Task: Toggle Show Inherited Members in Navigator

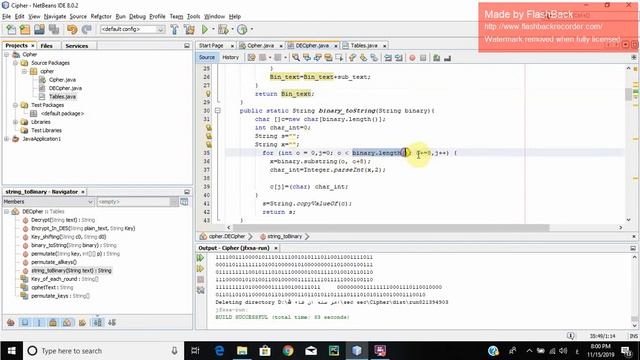Action: pyautogui.click(x=11, y=322)
